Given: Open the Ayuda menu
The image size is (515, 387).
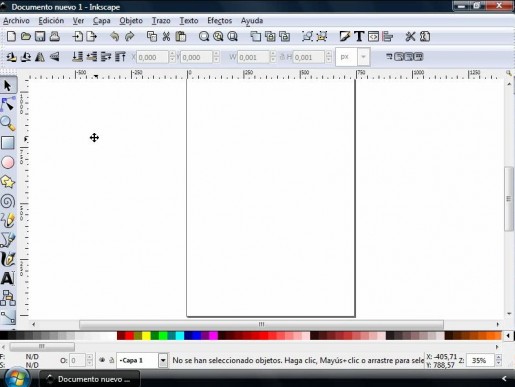Looking at the screenshot, I should pyautogui.click(x=252, y=21).
